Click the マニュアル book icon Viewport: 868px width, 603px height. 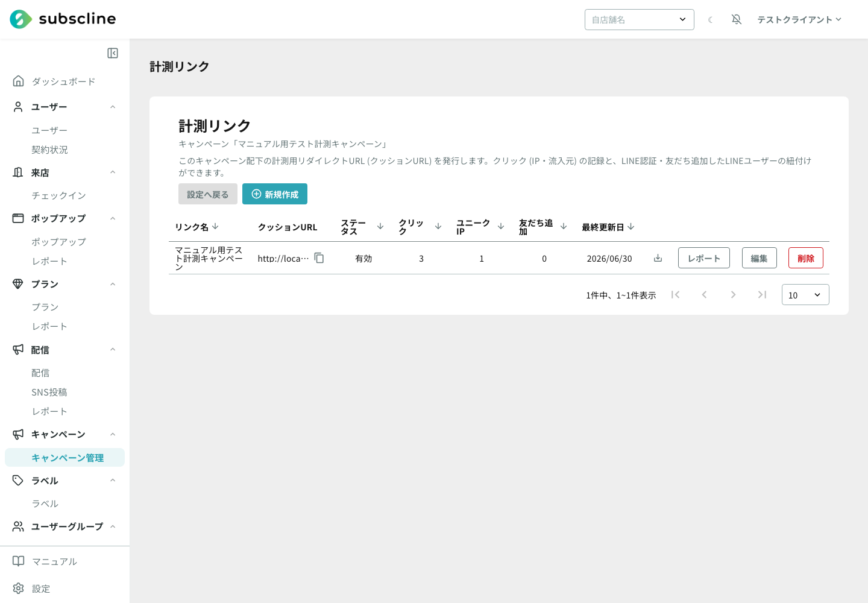19,561
